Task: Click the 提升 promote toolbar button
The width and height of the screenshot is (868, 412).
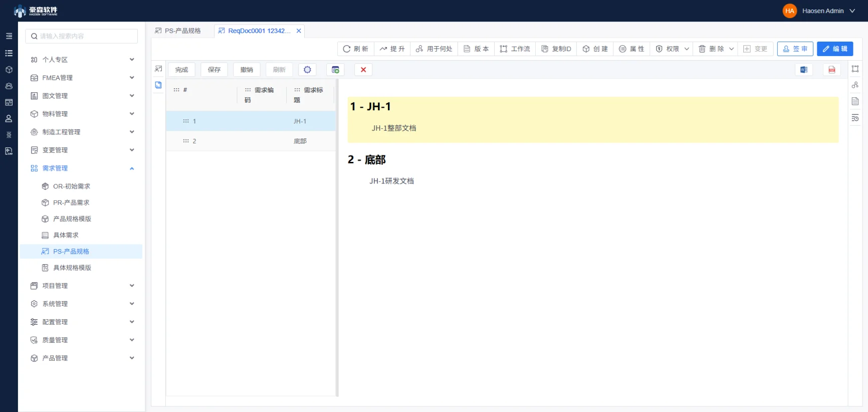Action: (392, 49)
